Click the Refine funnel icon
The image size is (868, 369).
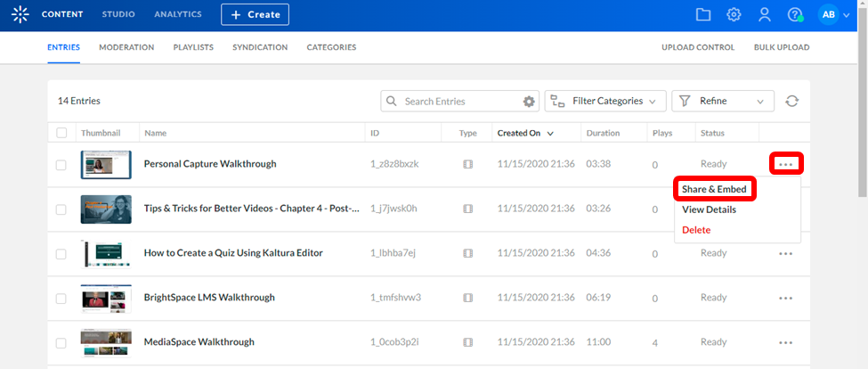coord(685,102)
